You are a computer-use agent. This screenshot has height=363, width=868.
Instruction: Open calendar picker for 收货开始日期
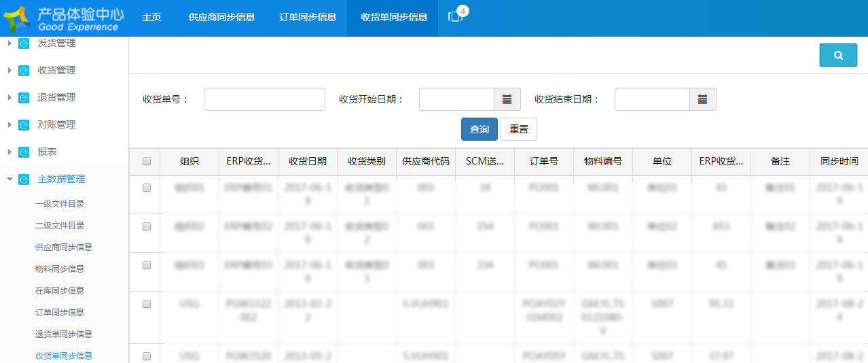tap(507, 99)
